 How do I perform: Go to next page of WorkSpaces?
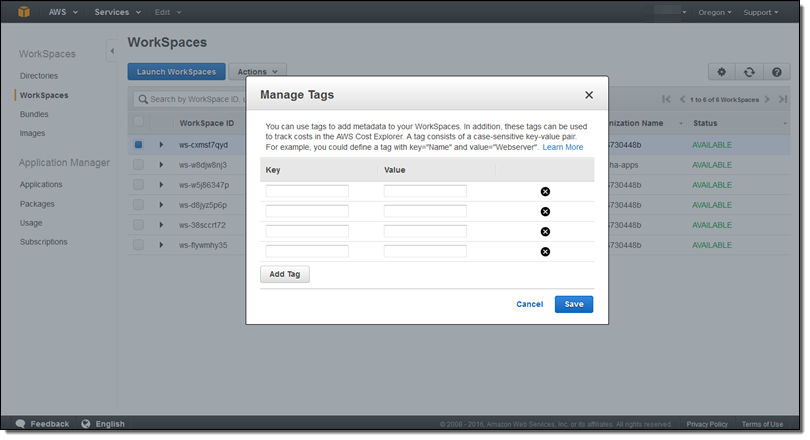767,99
